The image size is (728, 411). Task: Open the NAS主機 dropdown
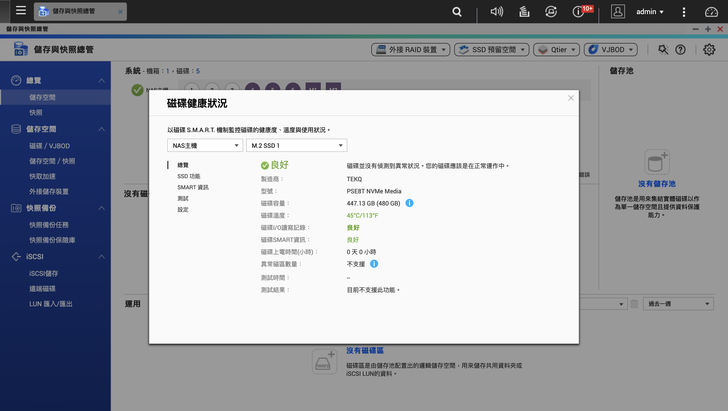pyautogui.click(x=205, y=146)
